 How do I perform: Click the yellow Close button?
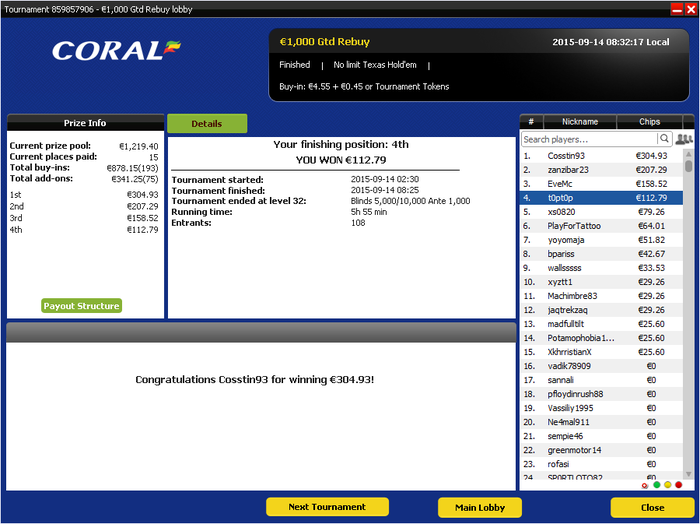point(652,507)
